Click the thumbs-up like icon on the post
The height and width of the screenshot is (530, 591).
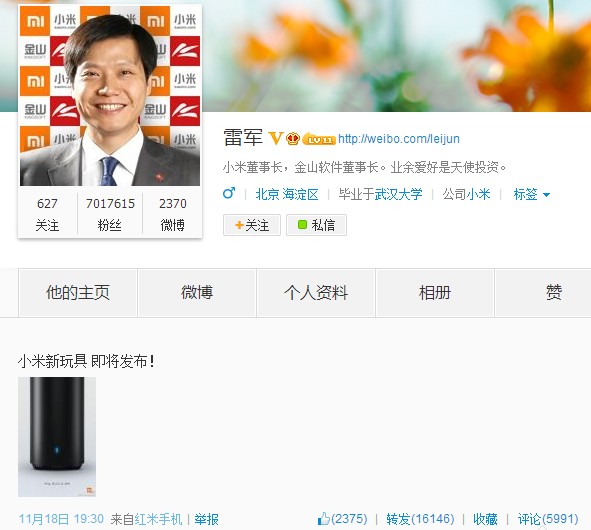pyautogui.click(x=324, y=519)
